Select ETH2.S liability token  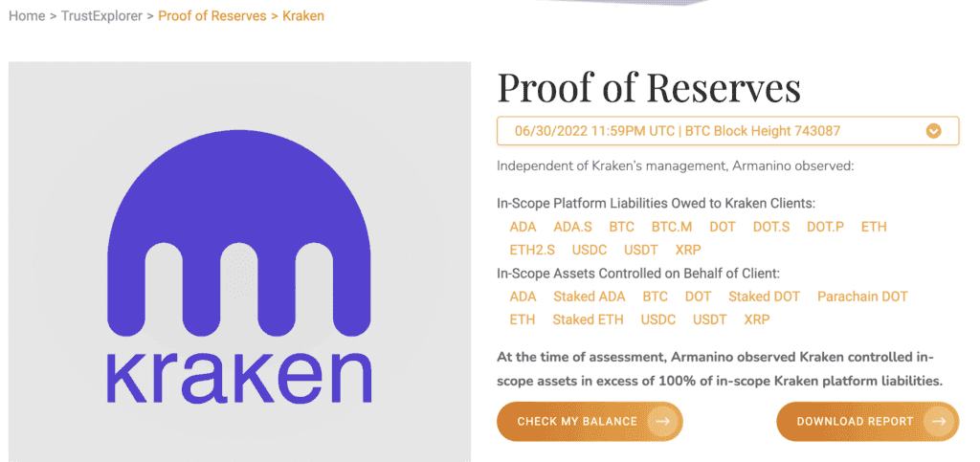(x=531, y=250)
